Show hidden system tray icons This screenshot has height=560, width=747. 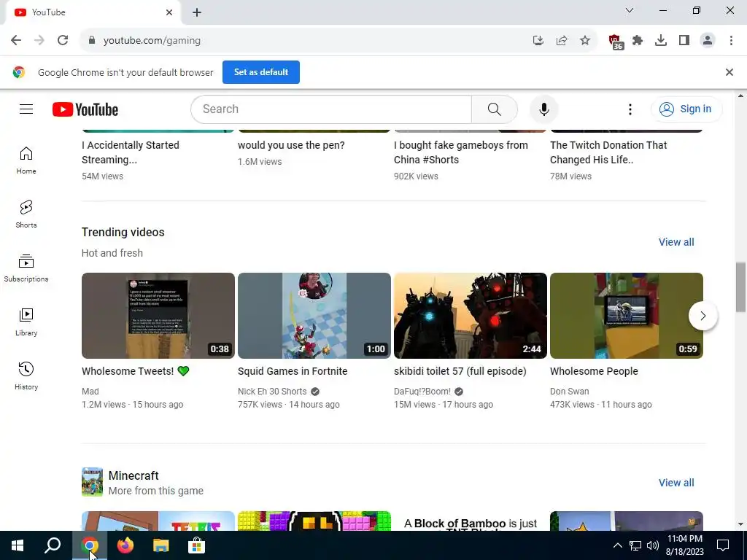tap(617, 545)
